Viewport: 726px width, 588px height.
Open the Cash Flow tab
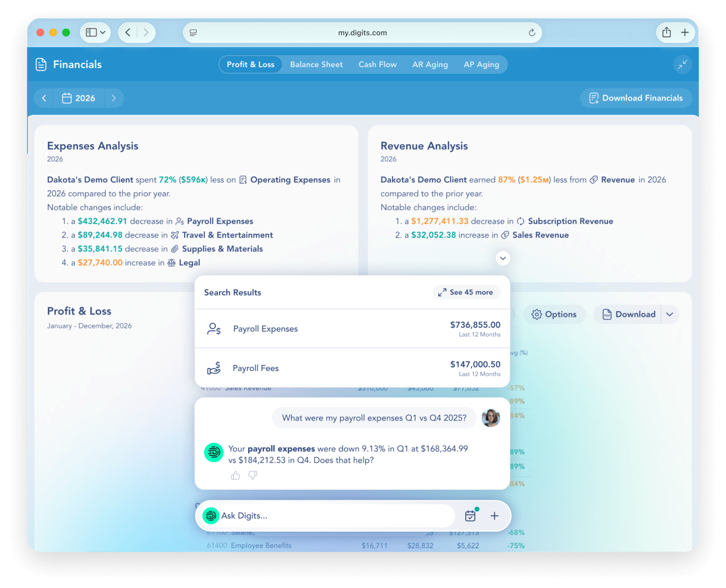[377, 65]
